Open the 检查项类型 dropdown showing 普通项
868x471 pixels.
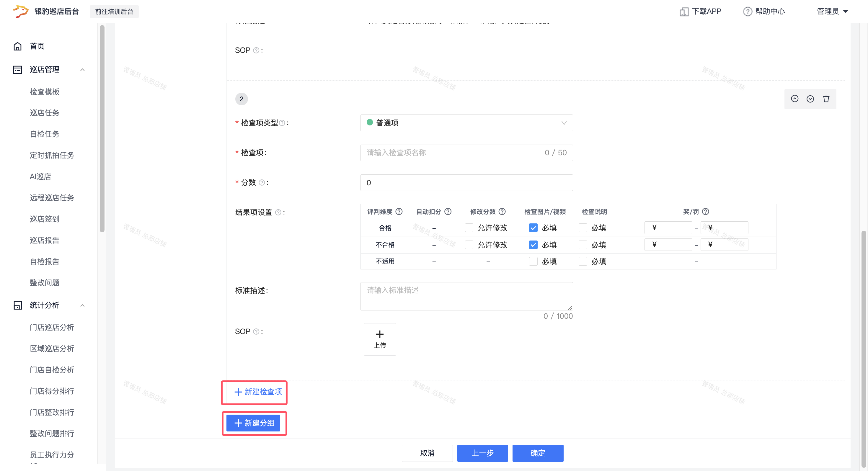[x=466, y=123]
